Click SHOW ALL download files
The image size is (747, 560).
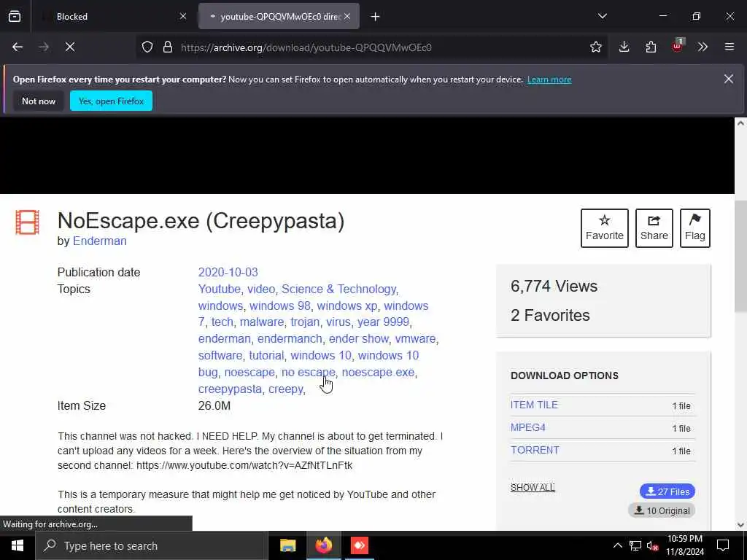click(x=533, y=488)
